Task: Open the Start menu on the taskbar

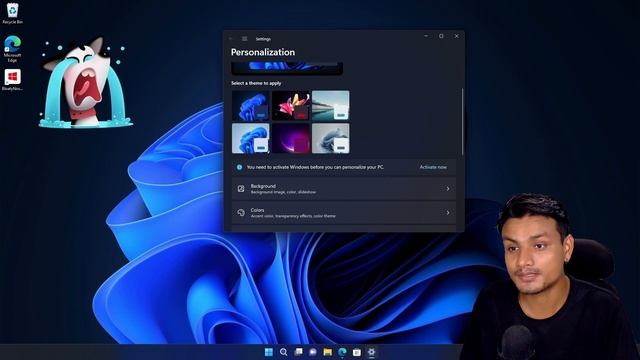Action: [269, 352]
